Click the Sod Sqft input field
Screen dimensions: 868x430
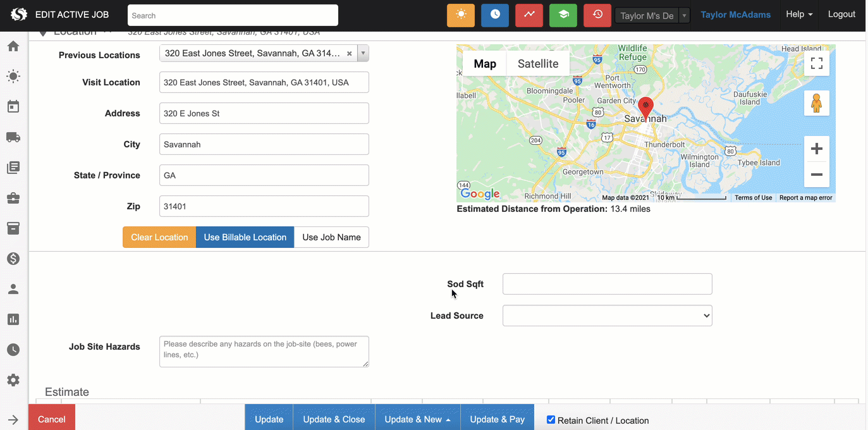click(x=607, y=284)
